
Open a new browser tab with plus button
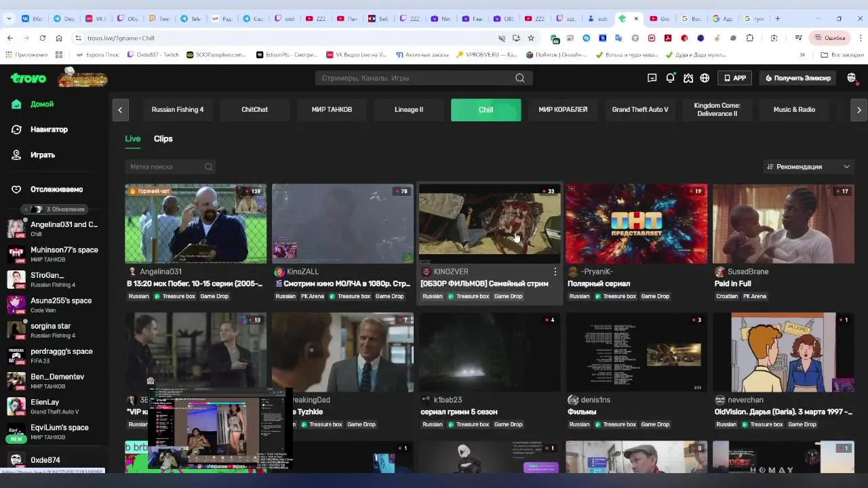click(778, 18)
